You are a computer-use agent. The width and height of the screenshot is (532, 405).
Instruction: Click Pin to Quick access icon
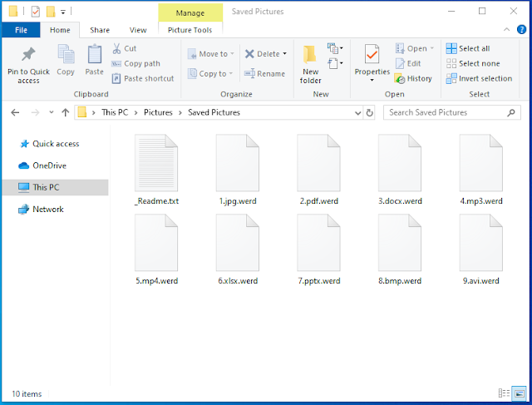click(28, 54)
